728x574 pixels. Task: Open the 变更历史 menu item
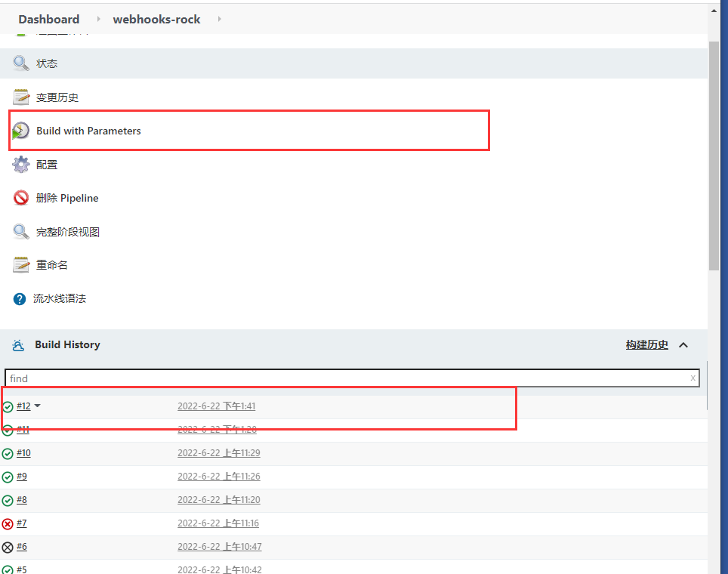[x=57, y=97]
